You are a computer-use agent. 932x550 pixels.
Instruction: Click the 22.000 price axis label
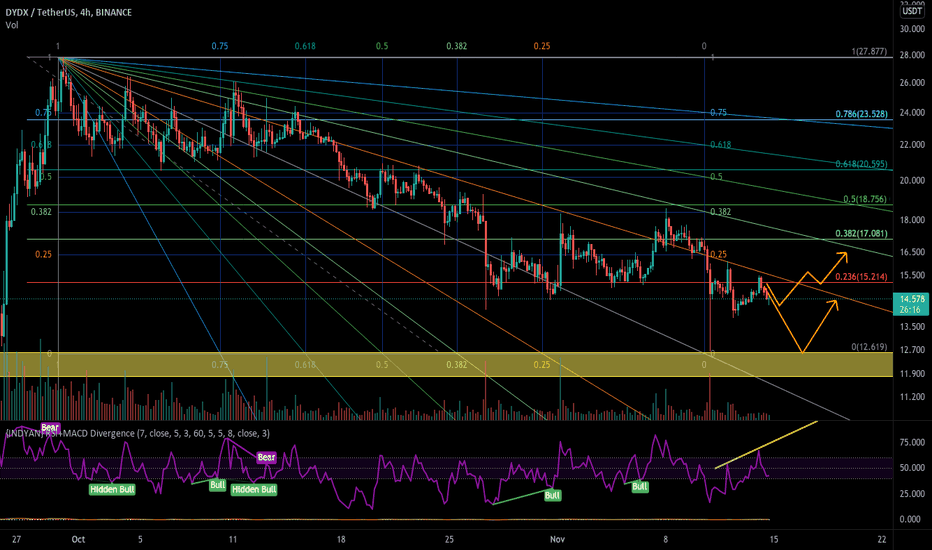click(912, 144)
